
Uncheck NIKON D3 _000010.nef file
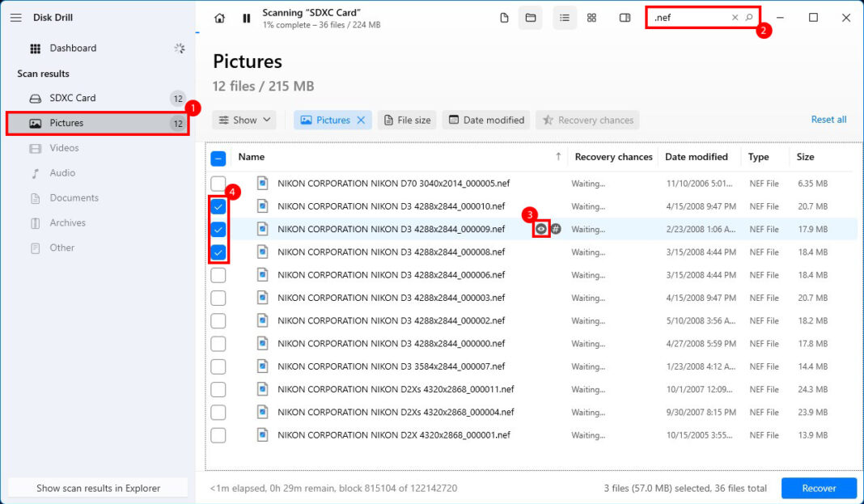click(x=218, y=206)
